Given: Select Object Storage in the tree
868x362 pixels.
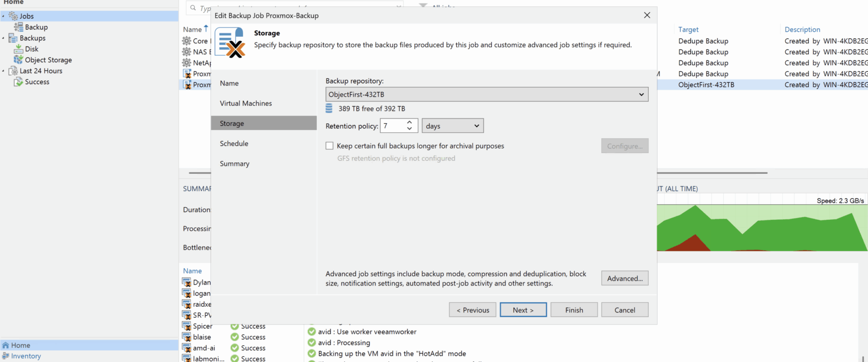Looking at the screenshot, I should (48, 60).
